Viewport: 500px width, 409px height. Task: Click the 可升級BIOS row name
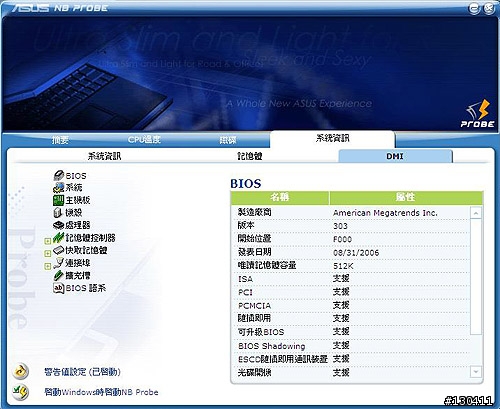[x=261, y=332]
